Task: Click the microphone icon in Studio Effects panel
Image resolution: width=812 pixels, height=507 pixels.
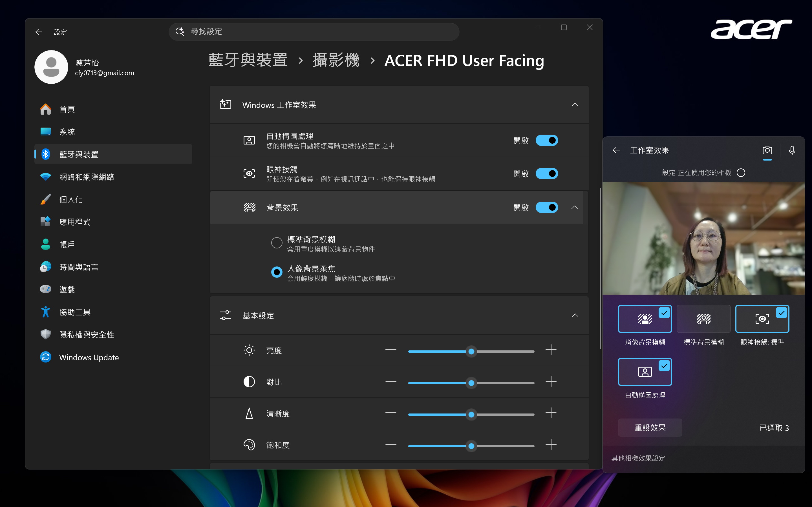Action: click(x=792, y=150)
